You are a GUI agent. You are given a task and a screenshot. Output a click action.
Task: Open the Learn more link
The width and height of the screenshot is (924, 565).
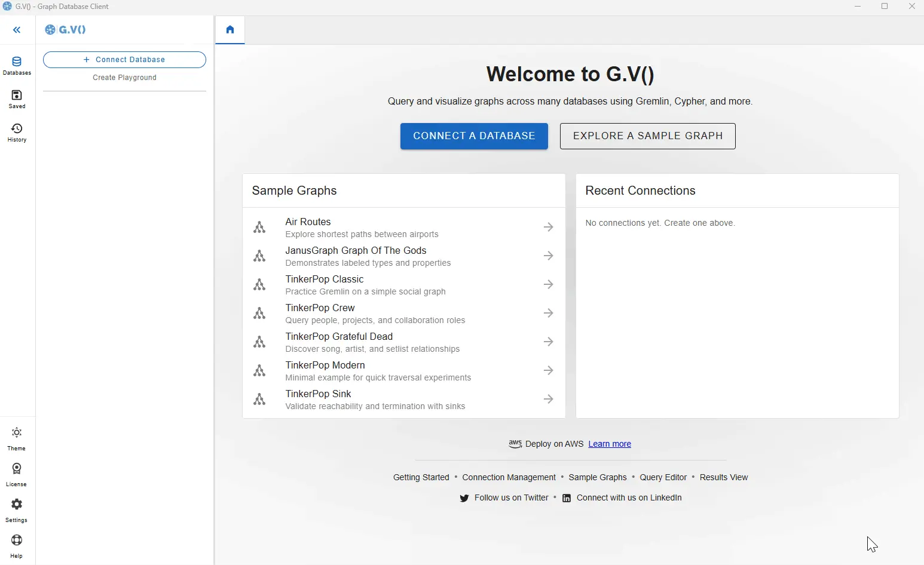(x=609, y=444)
